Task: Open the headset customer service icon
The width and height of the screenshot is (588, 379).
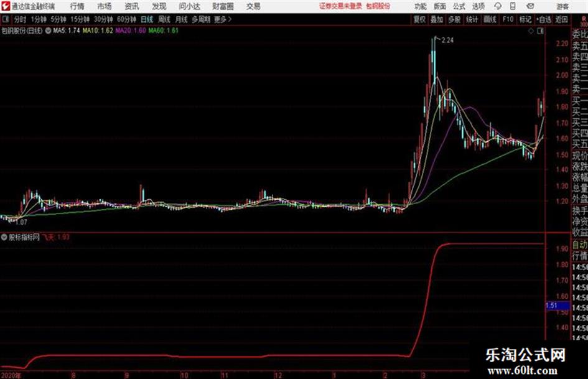Action: point(498,6)
